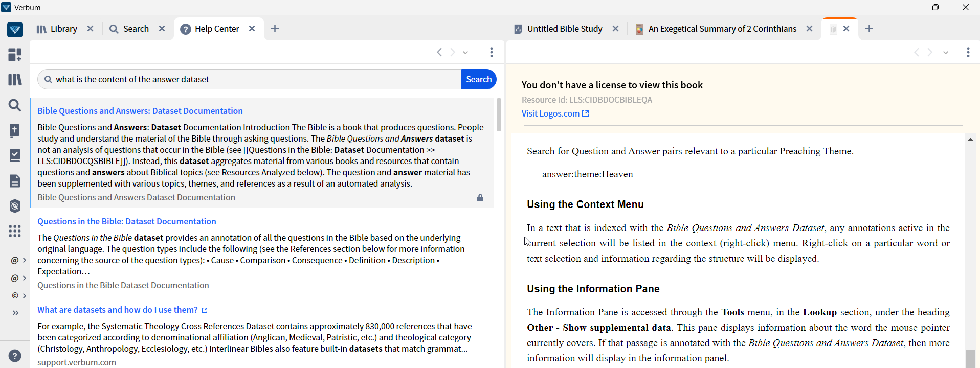The image size is (980, 368).
Task: Go forward in Help Center panel
Action: (453, 52)
